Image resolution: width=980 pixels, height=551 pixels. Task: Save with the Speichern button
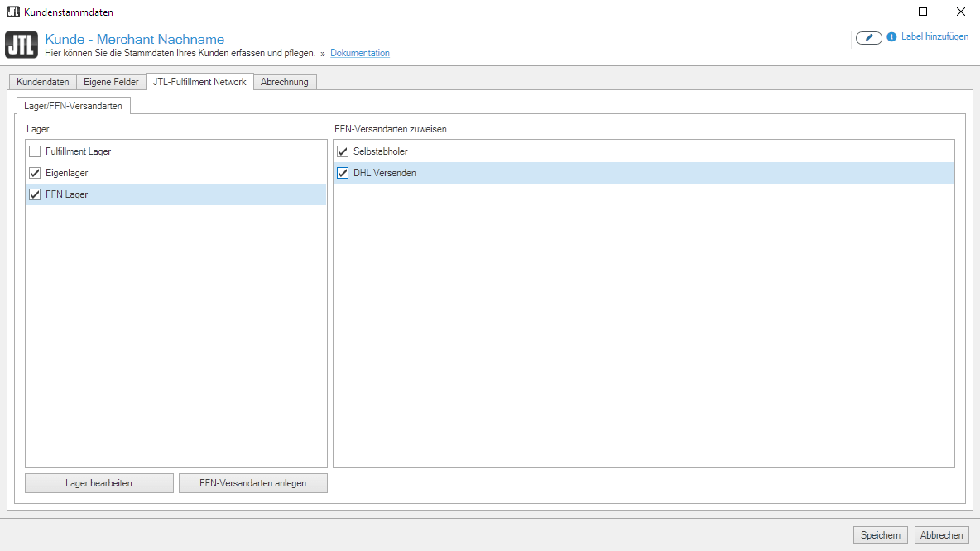881,535
